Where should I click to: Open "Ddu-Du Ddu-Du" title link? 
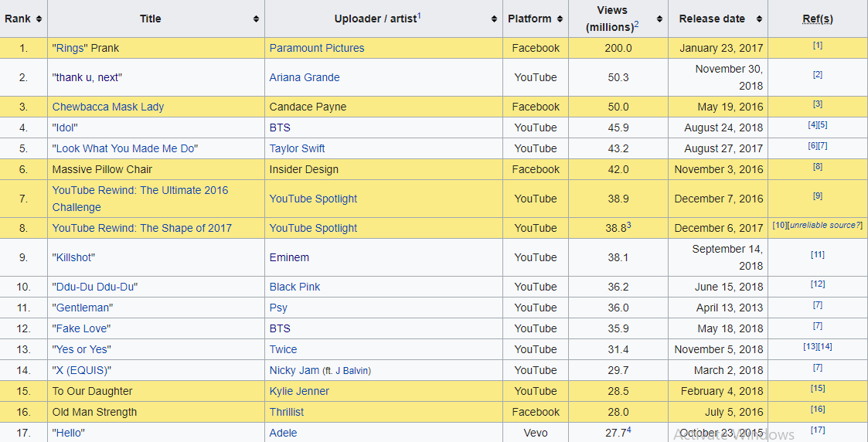(94, 287)
